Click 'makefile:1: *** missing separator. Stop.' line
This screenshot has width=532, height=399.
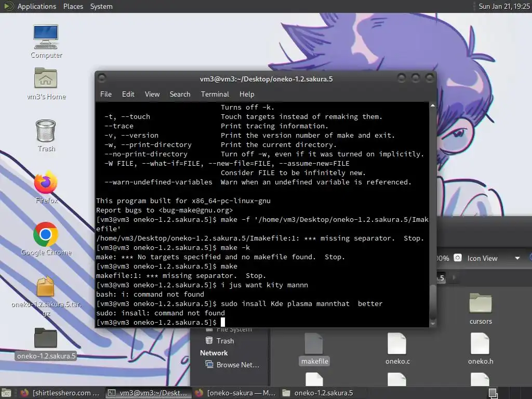[181, 275]
